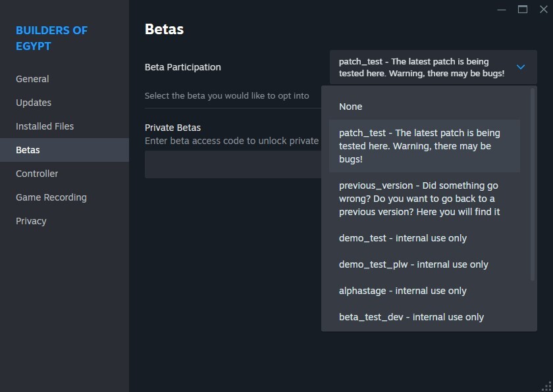Image resolution: width=553 pixels, height=392 pixels.
Task: Choose beta_test_dev beta entry
Action: pos(424,317)
